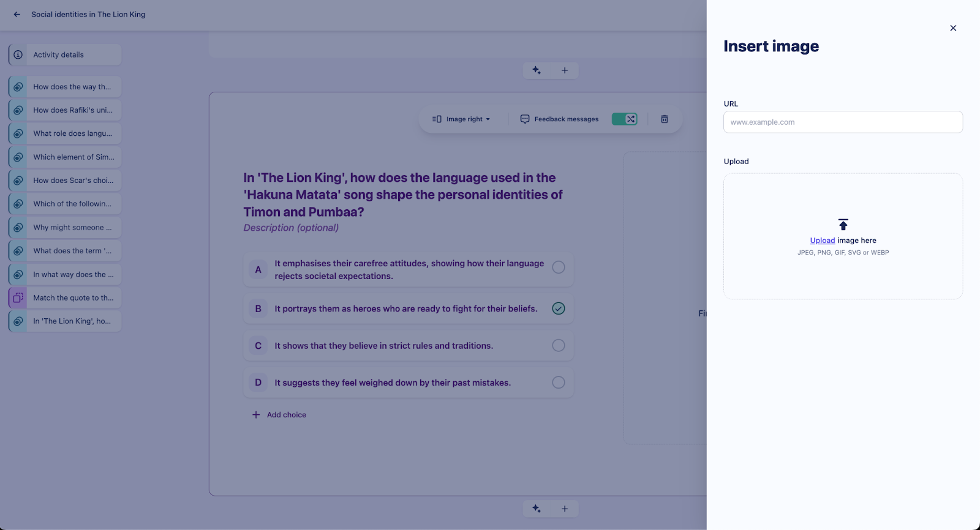Click icon beside 'In 'The Lion King', ho...'
This screenshot has height=530, width=980.
(18, 321)
